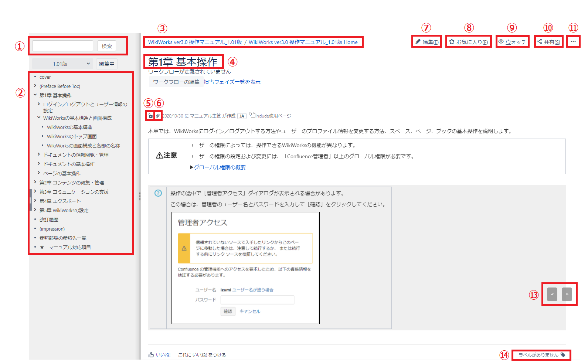Add page to favorites with star icon
The width and height of the screenshot is (588, 364).
click(468, 42)
